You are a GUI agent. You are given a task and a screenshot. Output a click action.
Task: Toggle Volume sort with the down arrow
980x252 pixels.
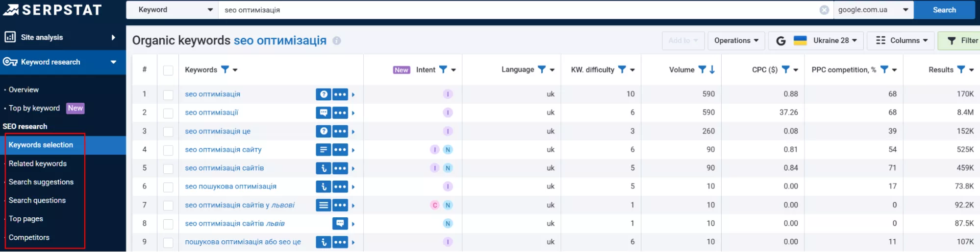pyautogui.click(x=712, y=69)
